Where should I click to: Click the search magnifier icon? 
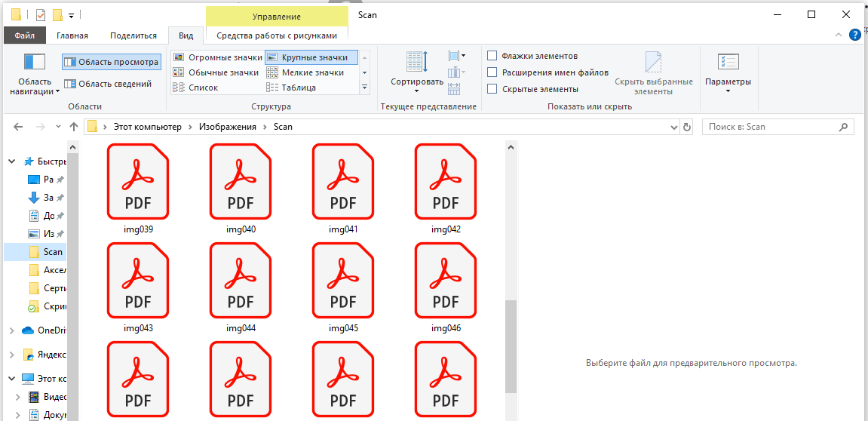click(843, 127)
